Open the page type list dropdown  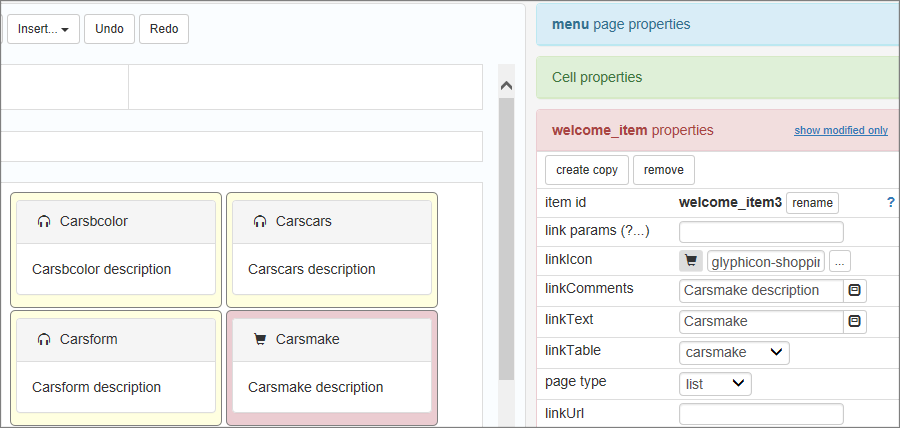click(x=715, y=383)
